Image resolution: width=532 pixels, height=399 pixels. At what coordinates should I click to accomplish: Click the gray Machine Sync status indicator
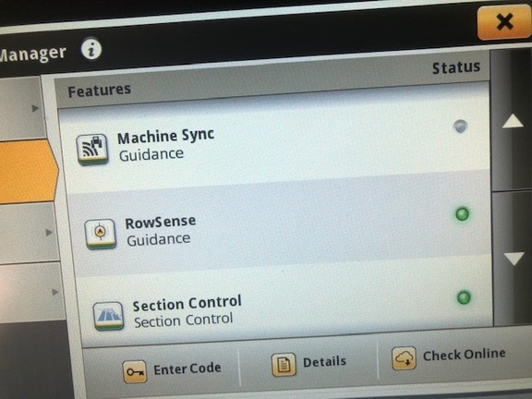(460, 127)
